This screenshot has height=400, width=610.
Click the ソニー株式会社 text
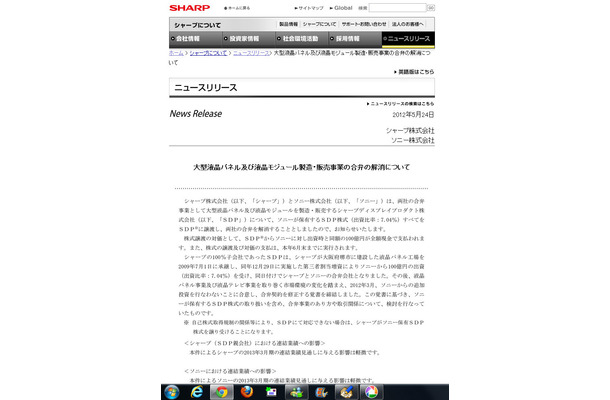(x=413, y=140)
